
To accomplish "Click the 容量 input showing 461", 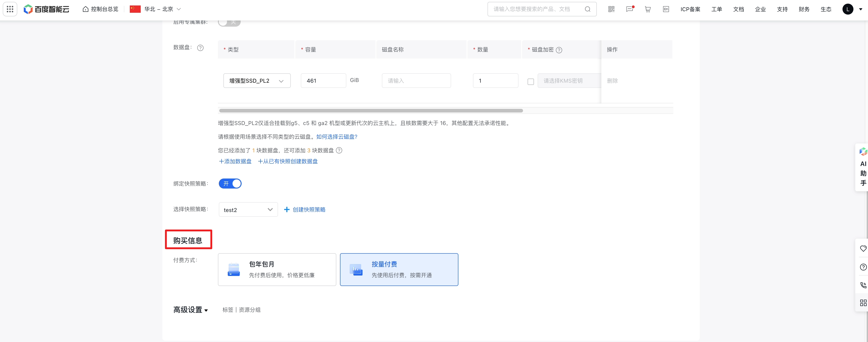I will coord(324,81).
